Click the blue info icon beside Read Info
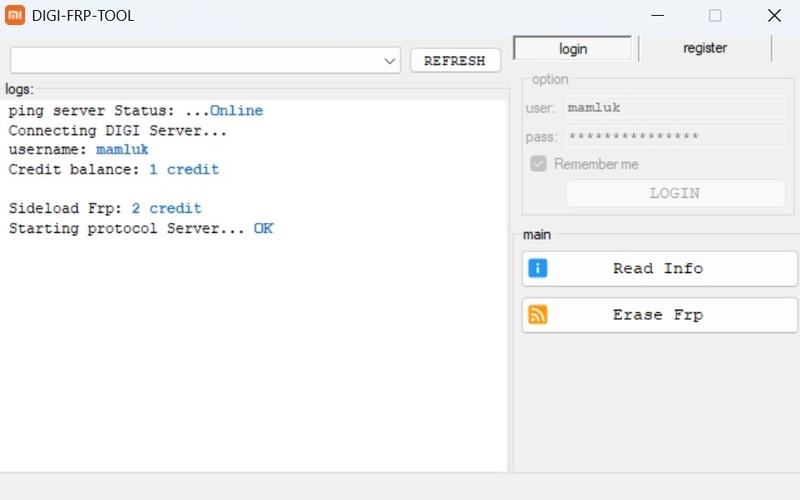The image size is (800, 500). click(x=538, y=268)
